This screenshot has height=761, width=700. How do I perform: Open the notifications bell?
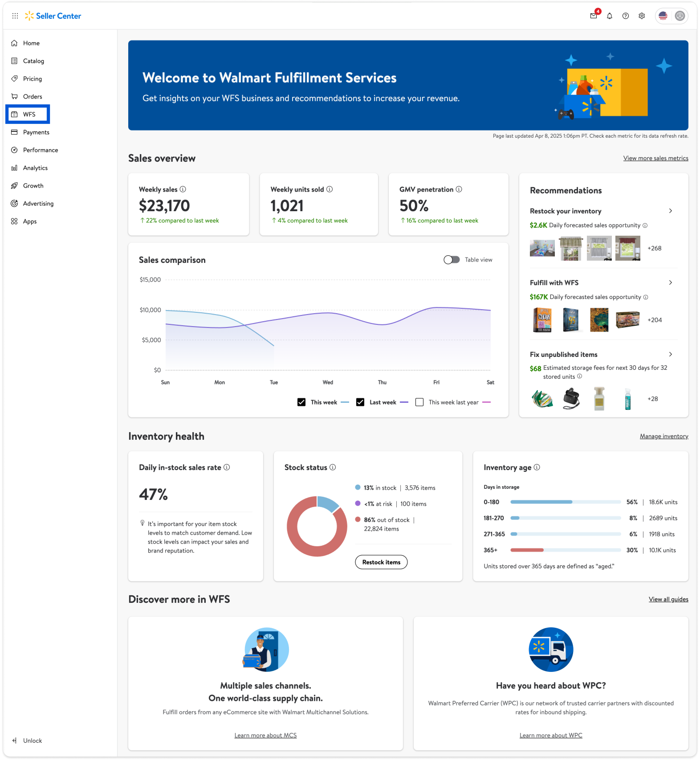pyautogui.click(x=609, y=16)
